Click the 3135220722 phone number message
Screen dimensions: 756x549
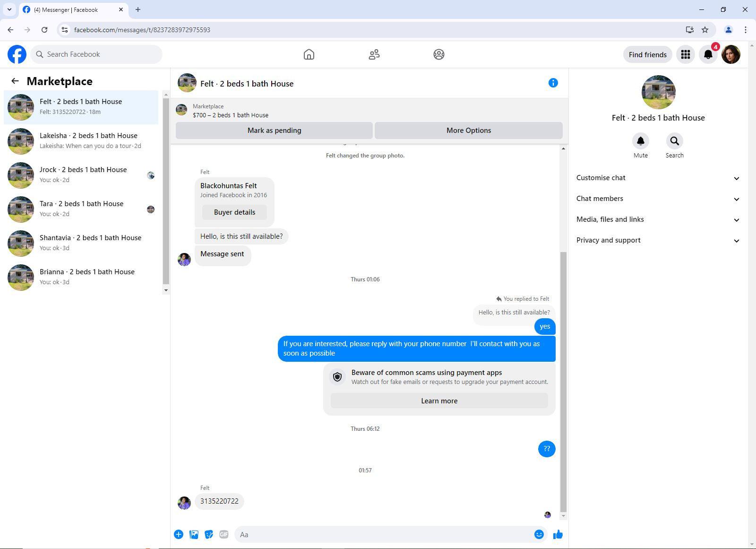click(x=219, y=501)
